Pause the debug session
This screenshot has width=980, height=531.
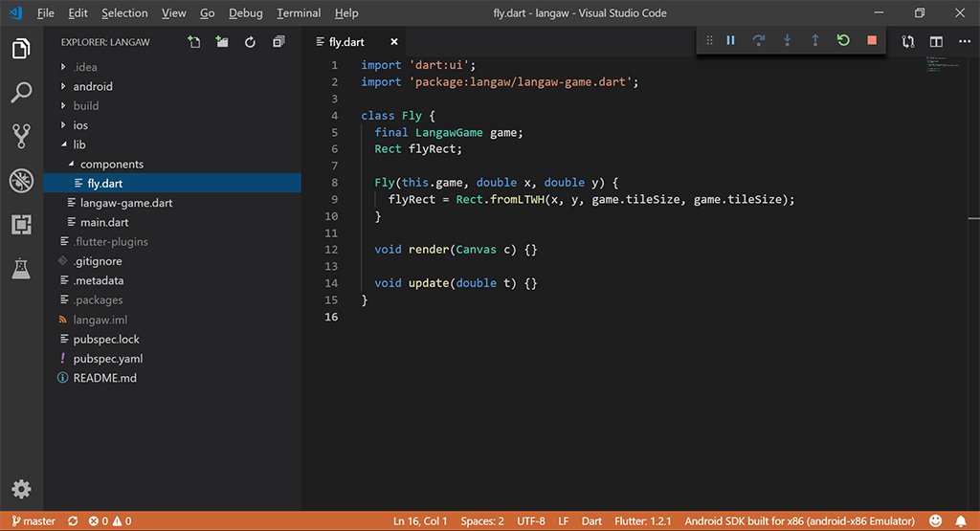[731, 40]
